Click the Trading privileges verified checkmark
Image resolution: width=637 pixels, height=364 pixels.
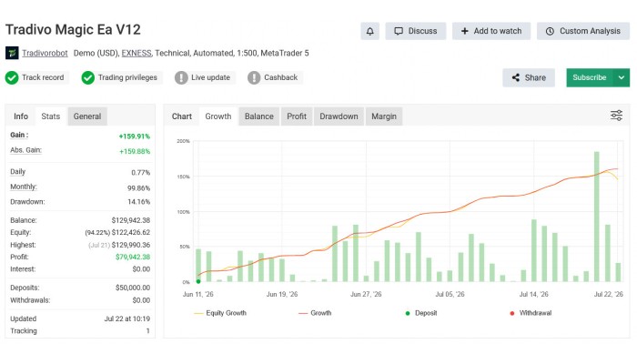coord(87,77)
